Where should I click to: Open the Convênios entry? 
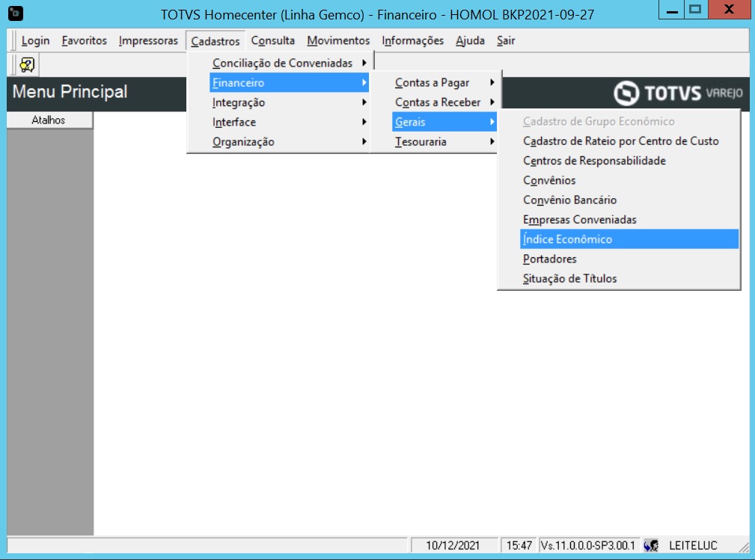coord(629,180)
